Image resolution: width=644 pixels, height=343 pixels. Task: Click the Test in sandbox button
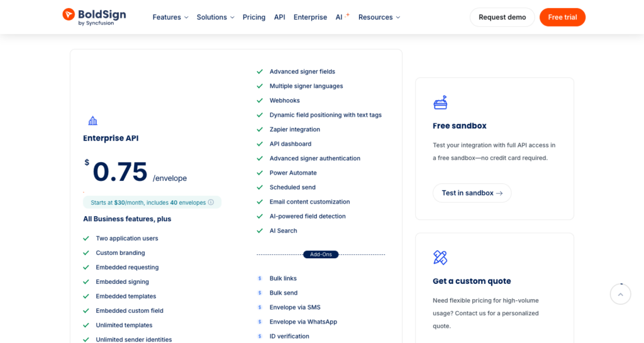coord(472,193)
